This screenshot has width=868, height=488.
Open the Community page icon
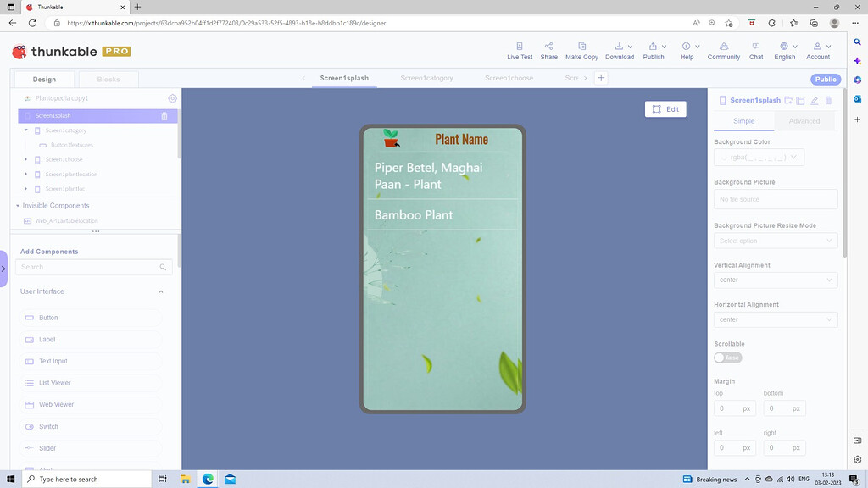coord(723,47)
